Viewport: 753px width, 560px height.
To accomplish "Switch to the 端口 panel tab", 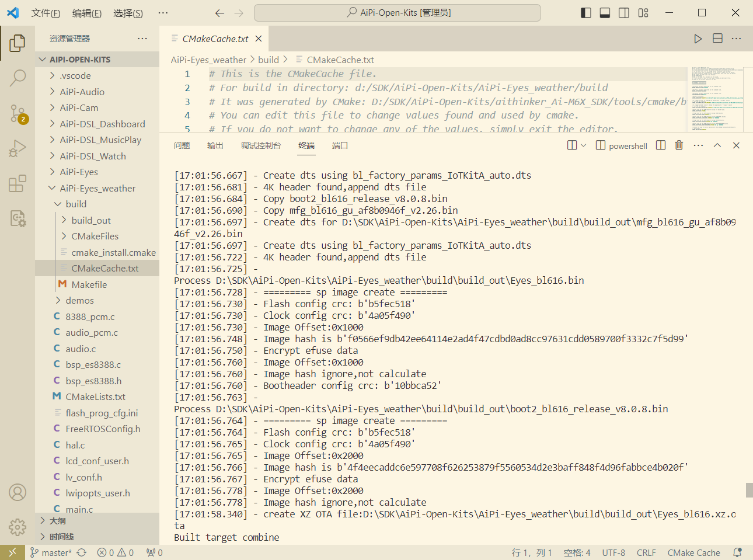I will pos(340,145).
